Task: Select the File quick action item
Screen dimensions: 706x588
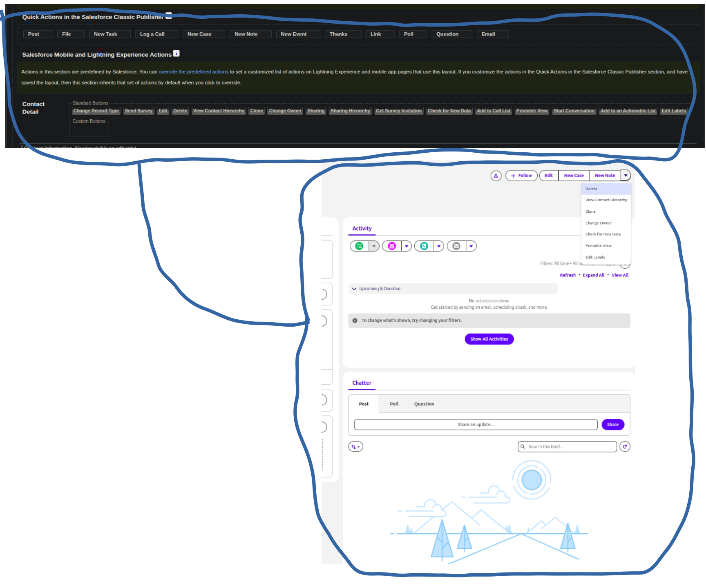Action: [x=71, y=34]
